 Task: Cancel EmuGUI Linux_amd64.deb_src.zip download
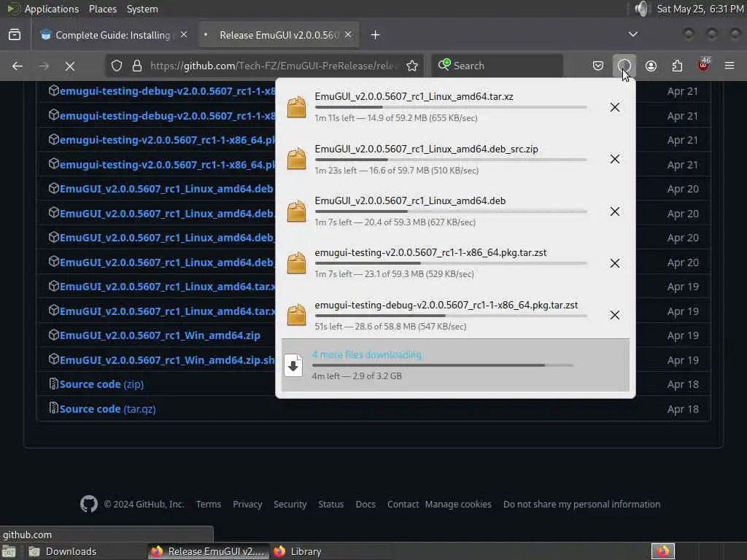[x=615, y=159]
